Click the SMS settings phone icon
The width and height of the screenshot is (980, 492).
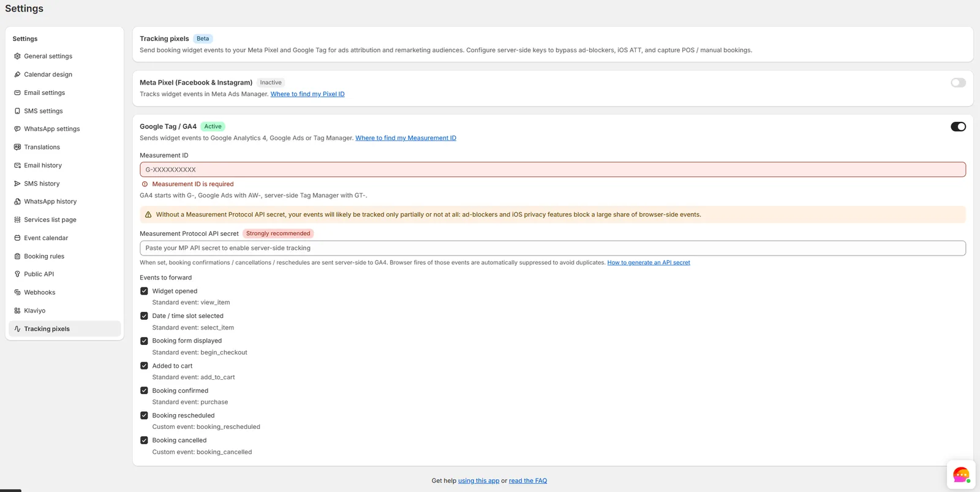17,112
